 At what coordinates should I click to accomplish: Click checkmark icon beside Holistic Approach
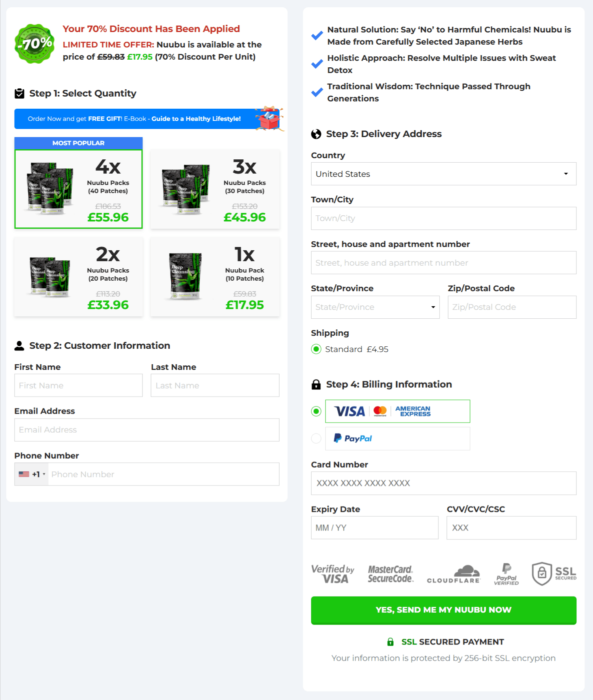click(x=317, y=64)
